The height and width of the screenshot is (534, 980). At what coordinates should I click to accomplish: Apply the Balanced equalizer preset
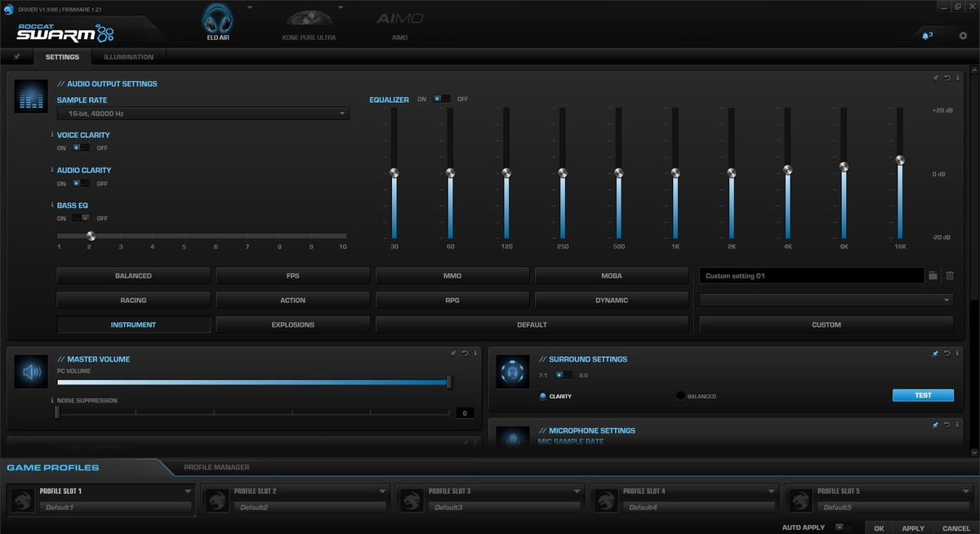click(133, 276)
